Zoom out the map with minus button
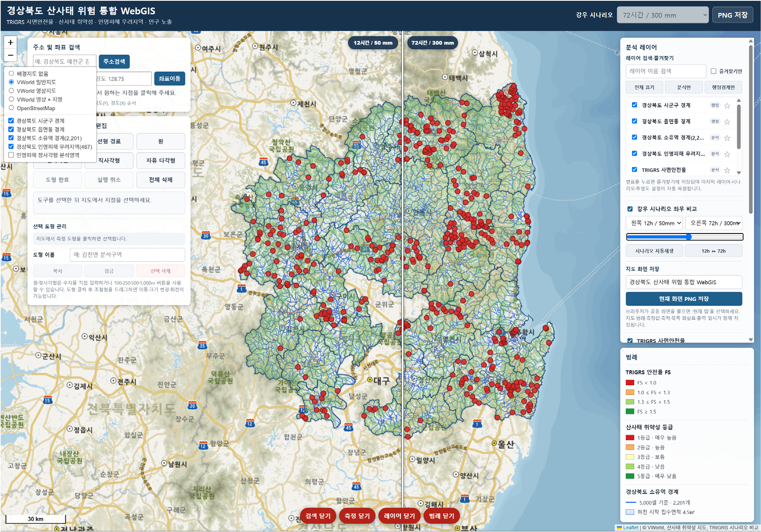 click(x=10, y=55)
